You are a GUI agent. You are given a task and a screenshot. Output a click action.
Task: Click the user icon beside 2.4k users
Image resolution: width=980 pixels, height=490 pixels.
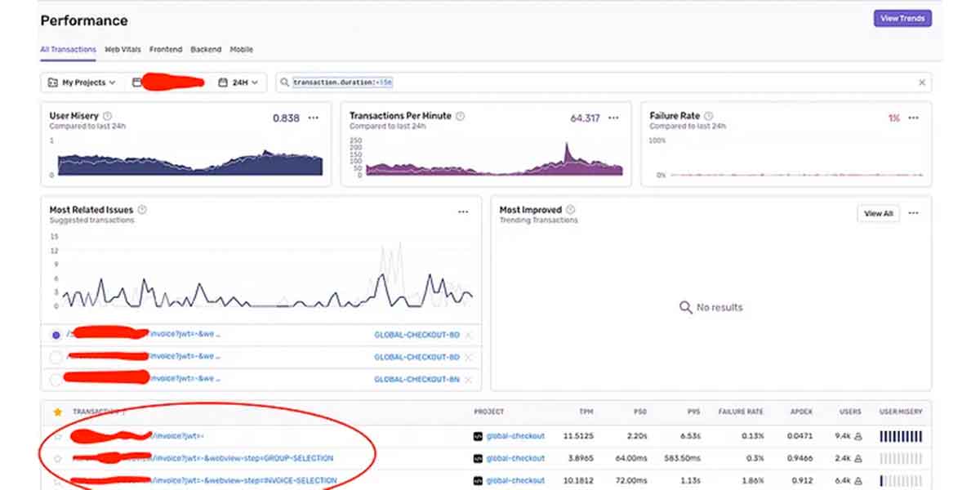point(858,458)
